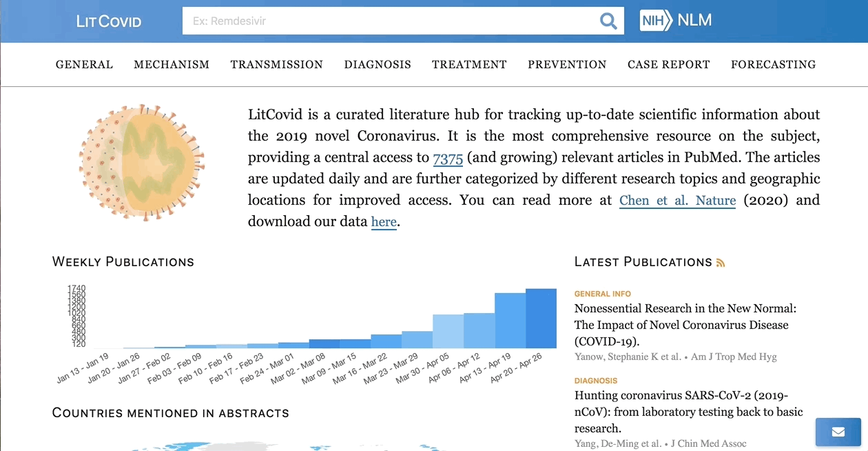Select the Mar 16 - Mar 22 chart bar
868x451 pixels.
(386, 341)
